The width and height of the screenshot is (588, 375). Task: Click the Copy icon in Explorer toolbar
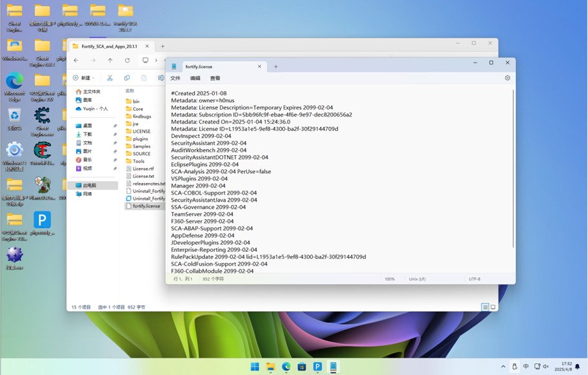coord(127,78)
